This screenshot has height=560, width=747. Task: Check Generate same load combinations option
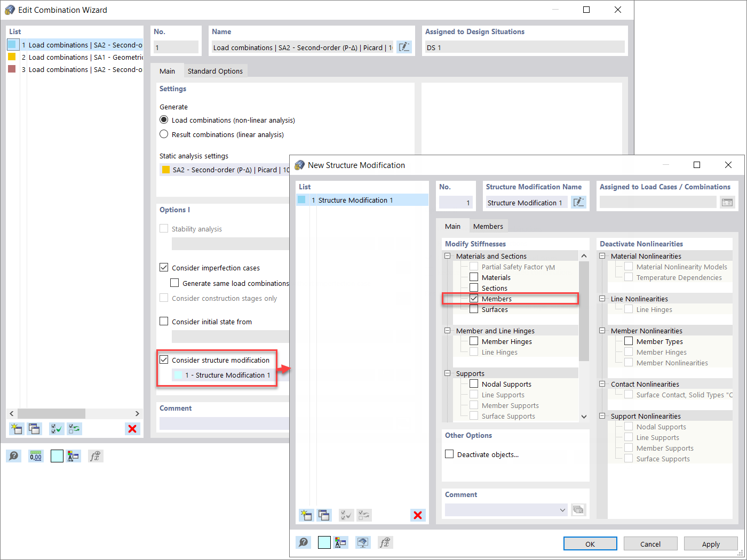[174, 283]
